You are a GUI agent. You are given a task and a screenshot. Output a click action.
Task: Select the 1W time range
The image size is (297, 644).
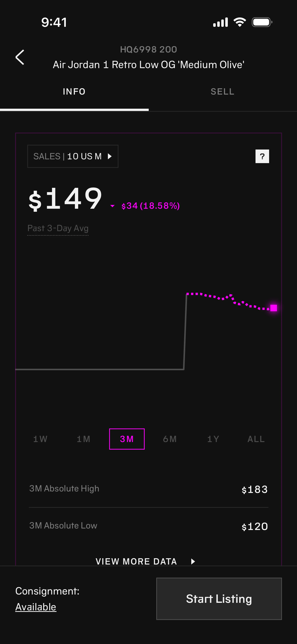coord(40,439)
